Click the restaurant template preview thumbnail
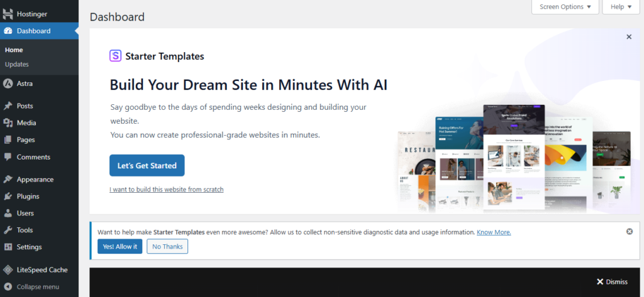Screen dimensions: 644x297 tap(416, 171)
